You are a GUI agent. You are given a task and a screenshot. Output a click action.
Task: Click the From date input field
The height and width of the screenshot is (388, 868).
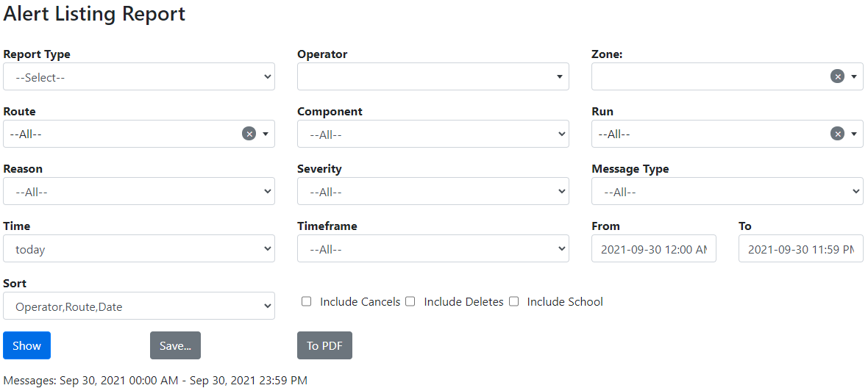point(653,248)
